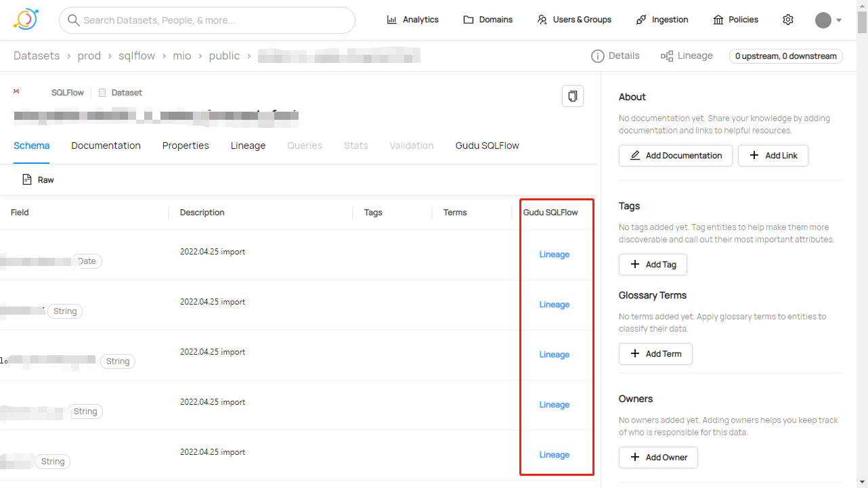Open the Ingestion page

point(661,20)
